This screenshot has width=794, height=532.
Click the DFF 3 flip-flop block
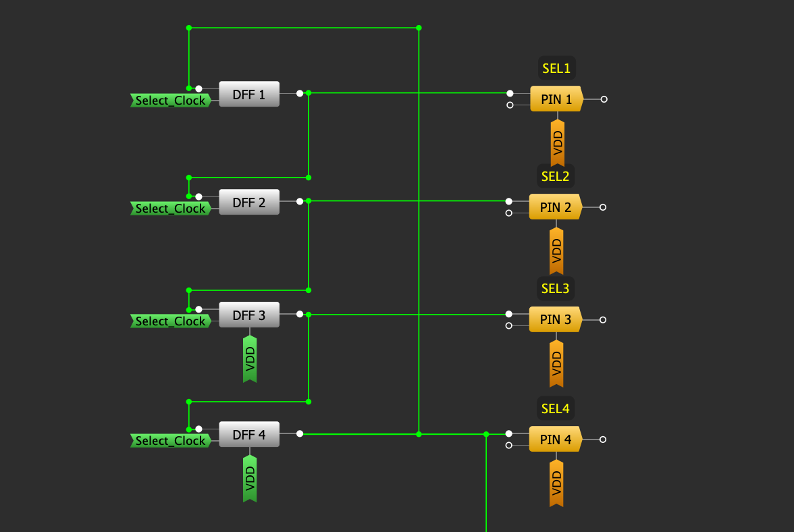[248, 315]
